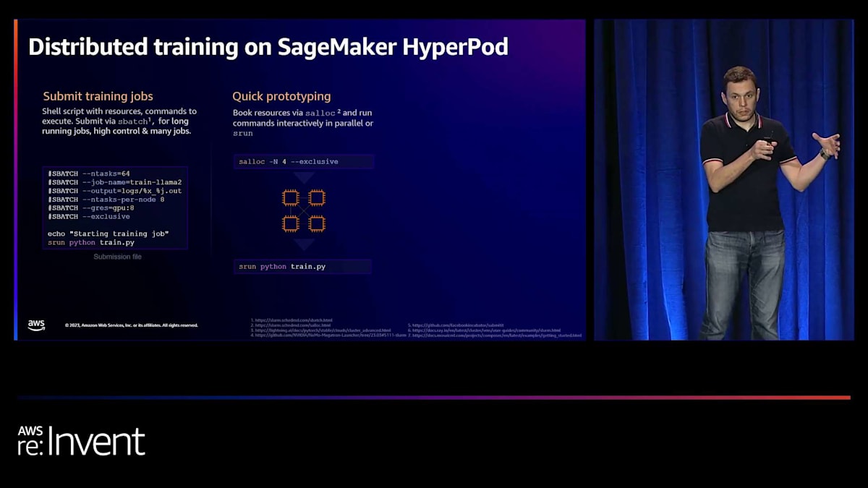Click the '#SBATCH --exclusive' line
Image resolution: width=868 pixels, height=488 pixels.
coord(89,217)
